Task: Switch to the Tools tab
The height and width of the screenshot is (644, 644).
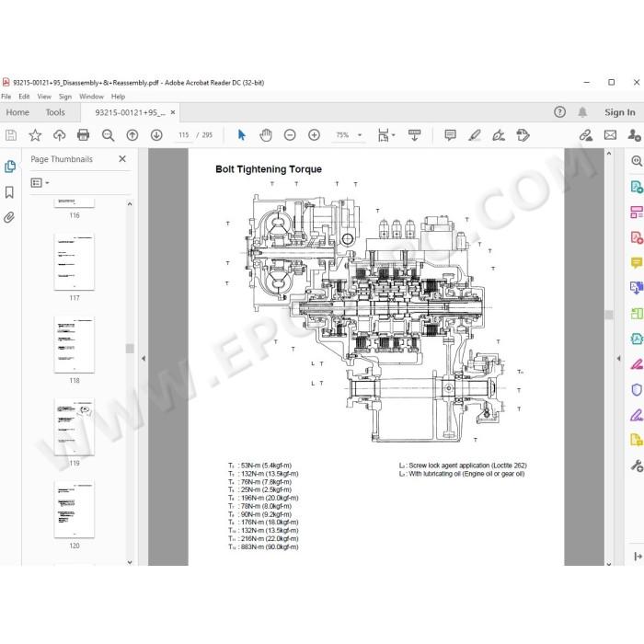Action: [x=55, y=112]
